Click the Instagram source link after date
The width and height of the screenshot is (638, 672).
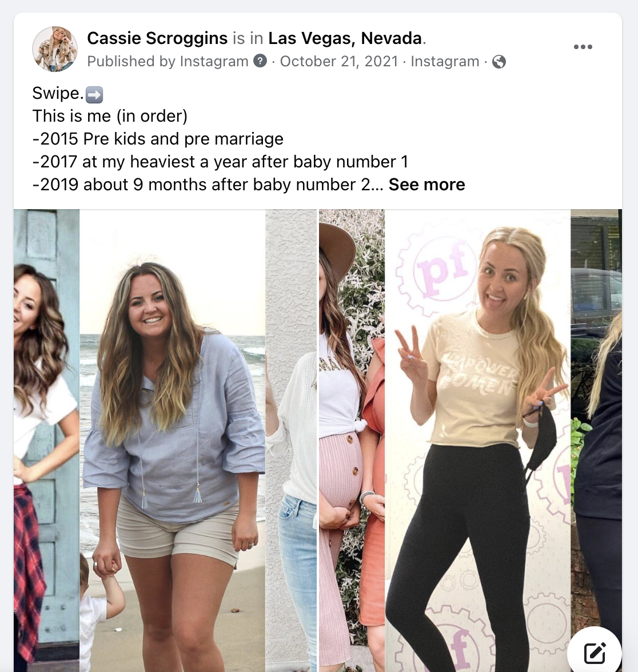click(x=445, y=61)
